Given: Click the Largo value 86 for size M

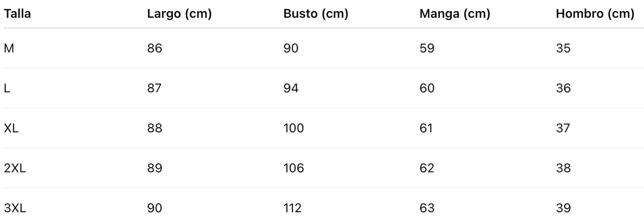Looking at the screenshot, I should tap(155, 48).
